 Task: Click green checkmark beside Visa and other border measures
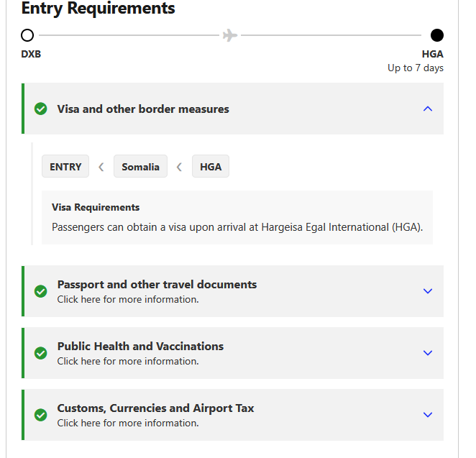click(41, 109)
